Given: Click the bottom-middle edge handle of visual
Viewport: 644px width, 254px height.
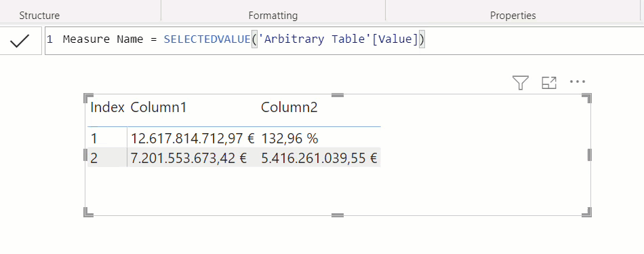Looking at the screenshot, I should coord(337,215).
